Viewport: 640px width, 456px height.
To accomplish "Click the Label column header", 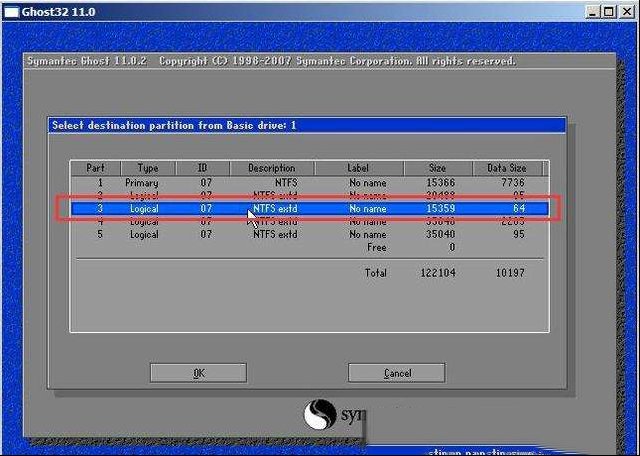I will tap(359, 168).
